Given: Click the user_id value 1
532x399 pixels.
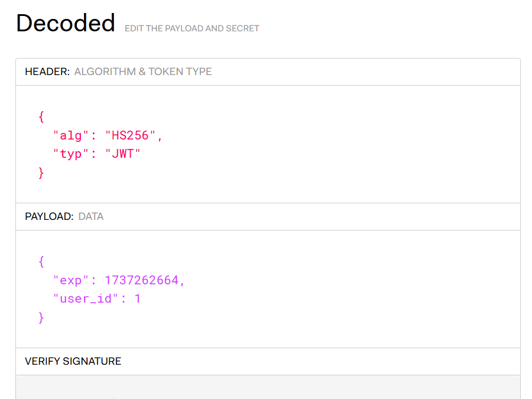Looking at the screenshot, I should click(138, 299).
